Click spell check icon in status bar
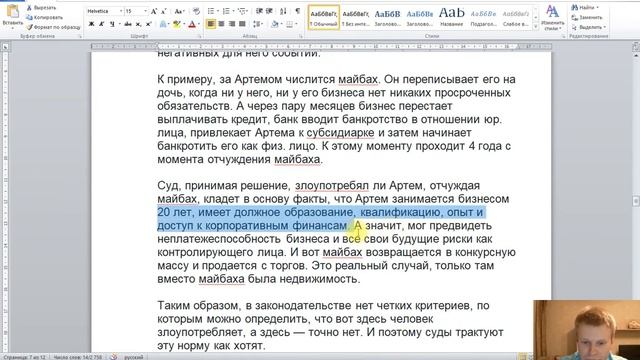 click(113, 357)
